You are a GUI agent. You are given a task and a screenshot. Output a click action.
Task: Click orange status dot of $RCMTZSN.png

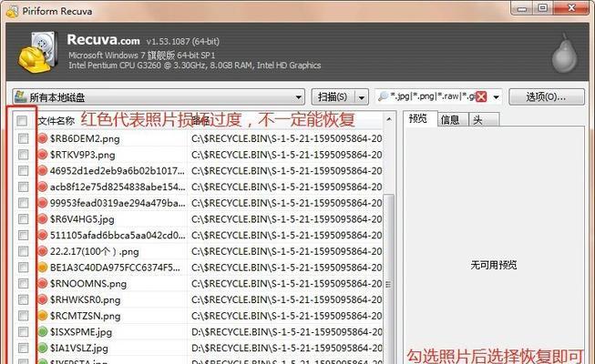coord(43,316)
